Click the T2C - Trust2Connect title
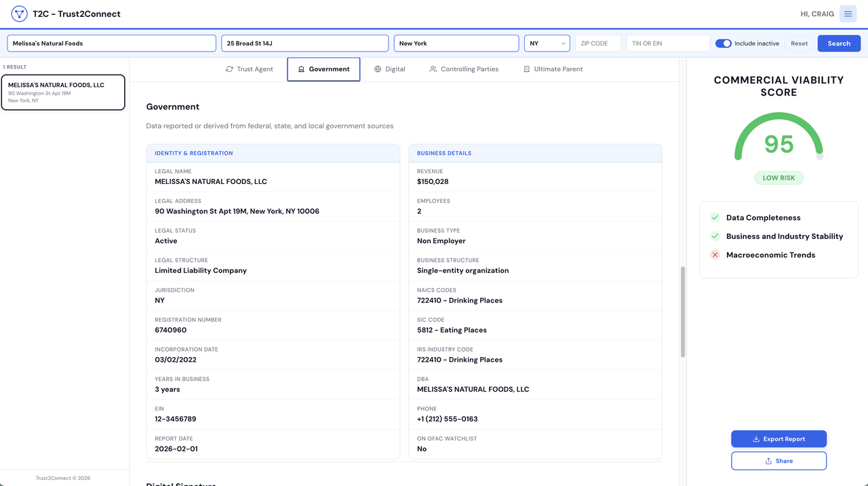This screenshot has width=868, height=486. point(77,14)
